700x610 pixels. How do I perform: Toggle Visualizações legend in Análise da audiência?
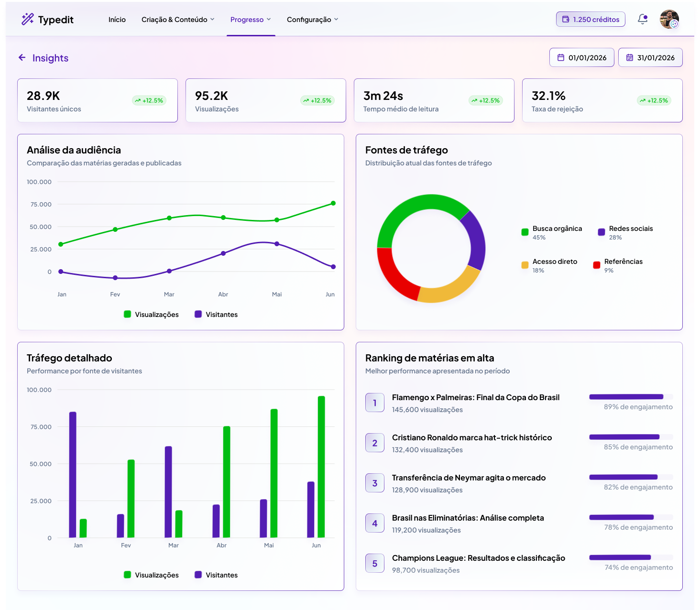pos(151,315)
